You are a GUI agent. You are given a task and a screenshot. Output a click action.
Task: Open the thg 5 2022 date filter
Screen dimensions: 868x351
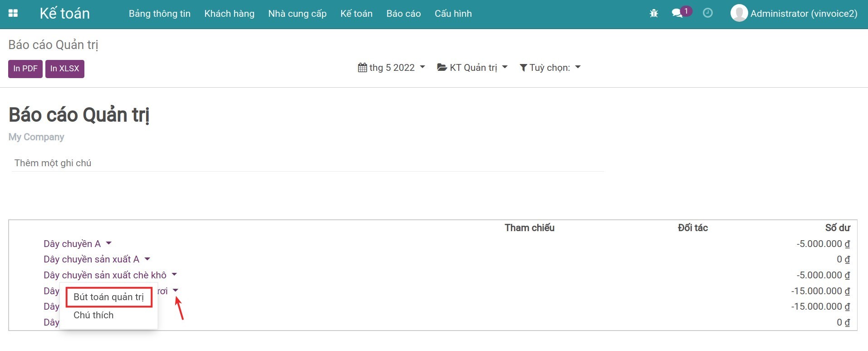391,68
